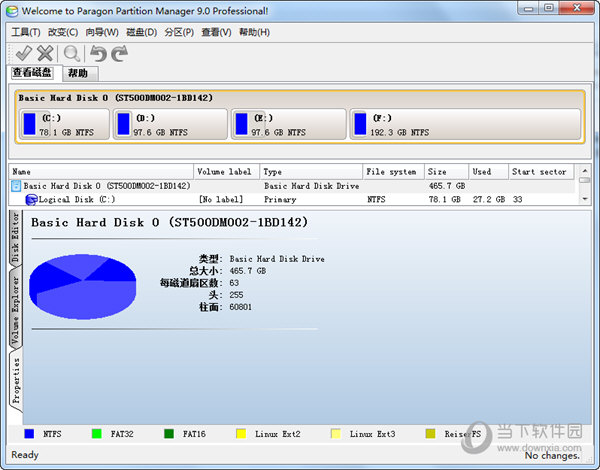
Task: Select partition (C:) 78.1 GB NTFS block
Action: point(64,124)
